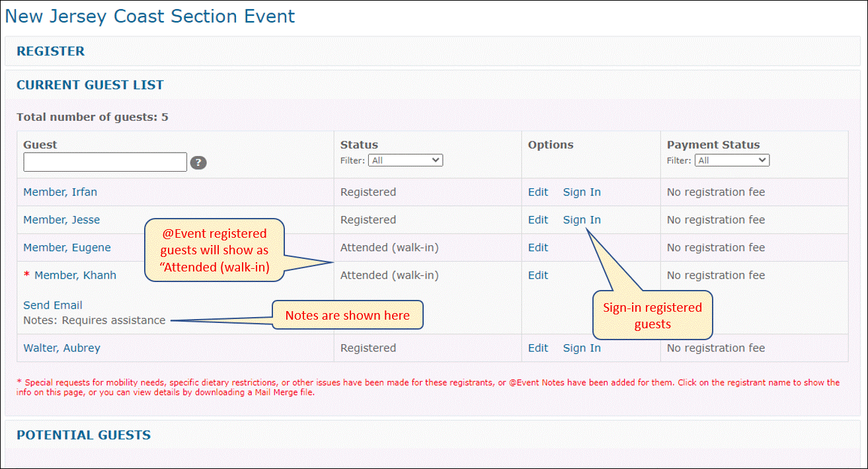The width and height of the screenshot is (868, 469).
Task: Edit Member, Khanh's registration
Action: [x=538, y=275]
